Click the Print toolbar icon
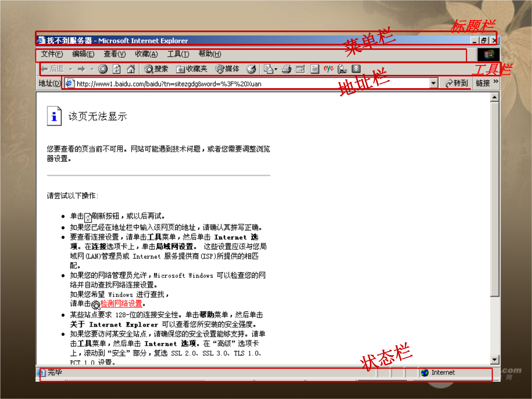 [x=287, y=69]
